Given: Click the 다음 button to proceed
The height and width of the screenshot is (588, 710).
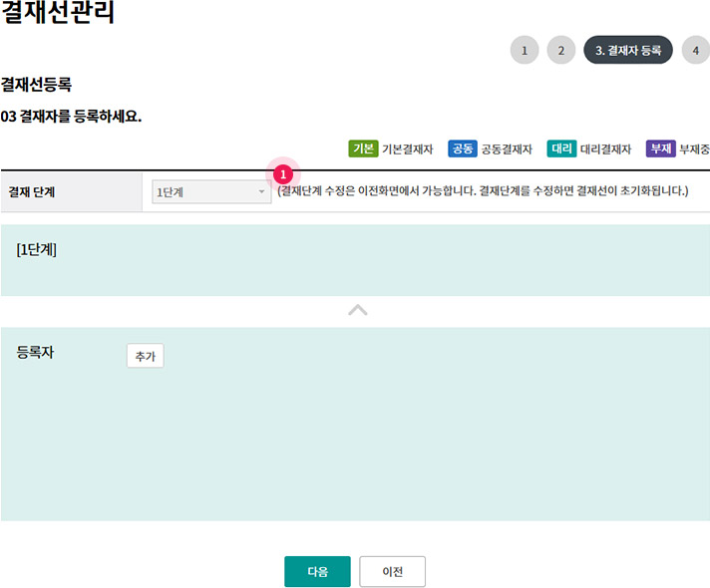Looking at the screenshot, I should [317, 572].
